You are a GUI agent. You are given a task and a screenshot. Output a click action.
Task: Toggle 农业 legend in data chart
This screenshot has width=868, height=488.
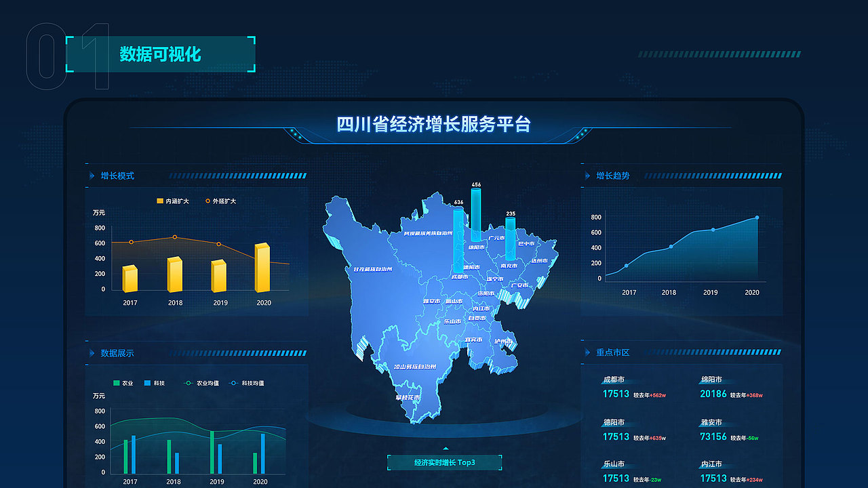tap(123, 383)
